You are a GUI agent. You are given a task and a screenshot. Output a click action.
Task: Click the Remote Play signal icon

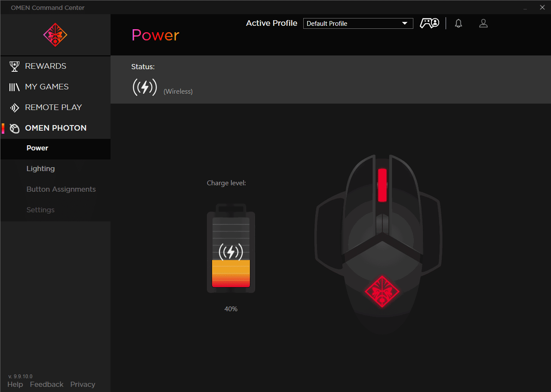tap(15, 107)
